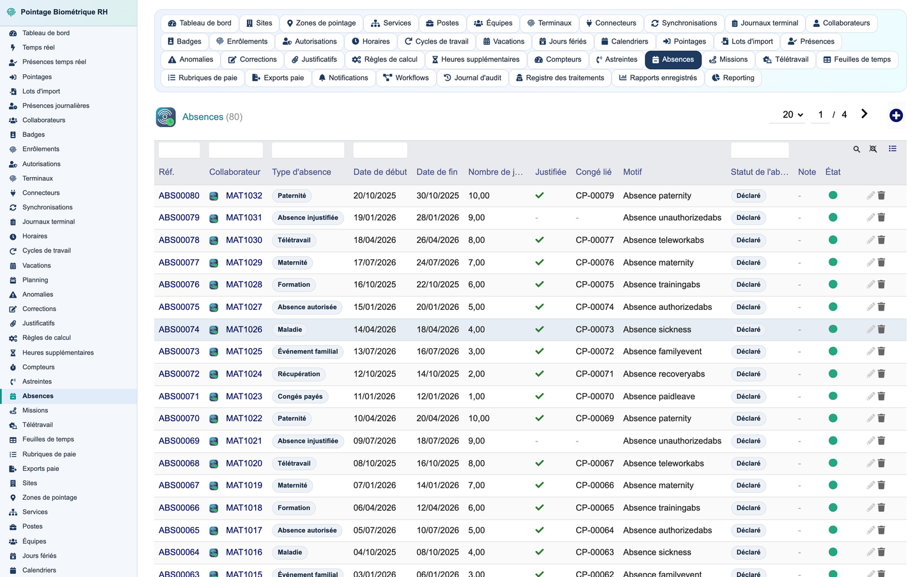Click motif text Absence sickness for ABS00074
The image size is (924, 577).
(657, 330)
